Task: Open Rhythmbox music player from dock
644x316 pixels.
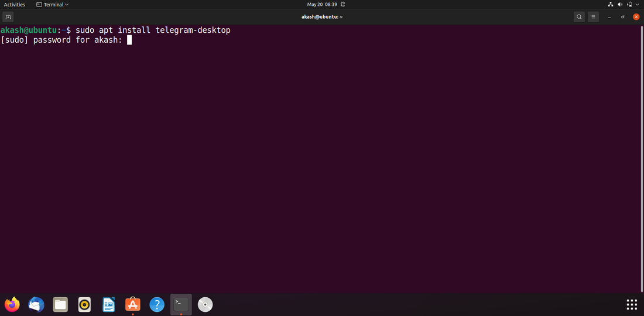Action: click(x=85, y=304)
